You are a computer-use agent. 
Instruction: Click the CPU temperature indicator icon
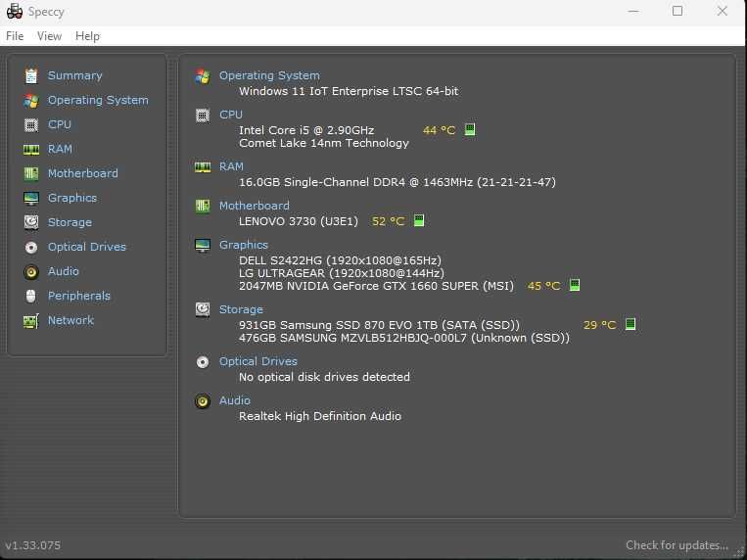pos(470,130)
